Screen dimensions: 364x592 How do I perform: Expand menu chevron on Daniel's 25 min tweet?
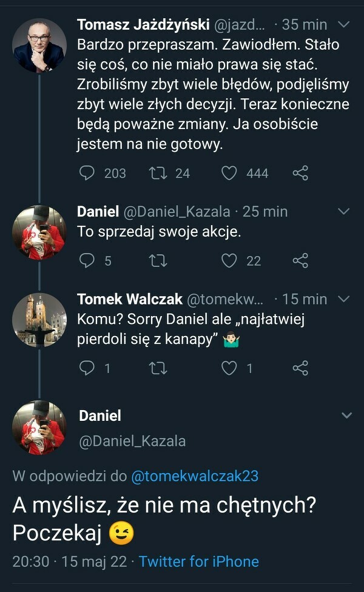coord(343,212)
